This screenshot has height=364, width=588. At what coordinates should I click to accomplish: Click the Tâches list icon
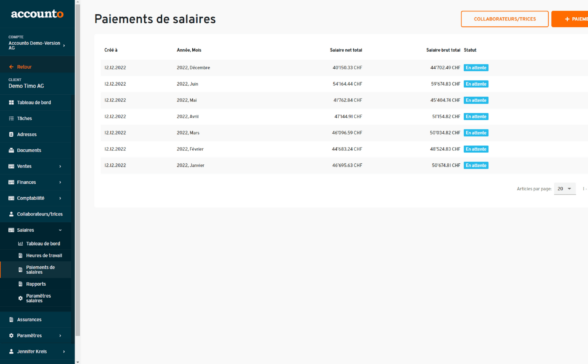click(11, 118)
